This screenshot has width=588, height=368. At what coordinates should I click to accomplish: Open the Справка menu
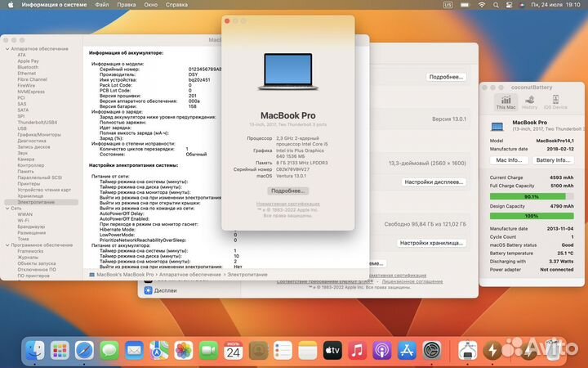tap(176, 5)
